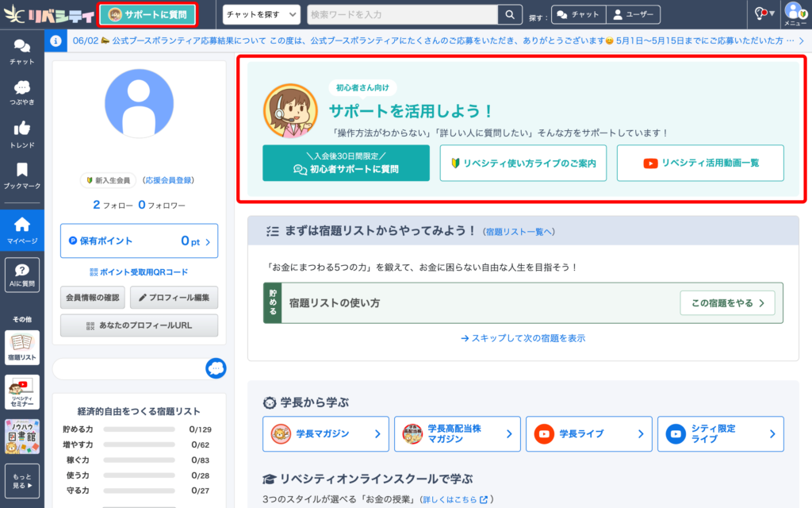Image resolution: width=812 pixels, height=508 pixels.
Task: Open the lightbulb notification dropdown
Action: pos(764,13)
